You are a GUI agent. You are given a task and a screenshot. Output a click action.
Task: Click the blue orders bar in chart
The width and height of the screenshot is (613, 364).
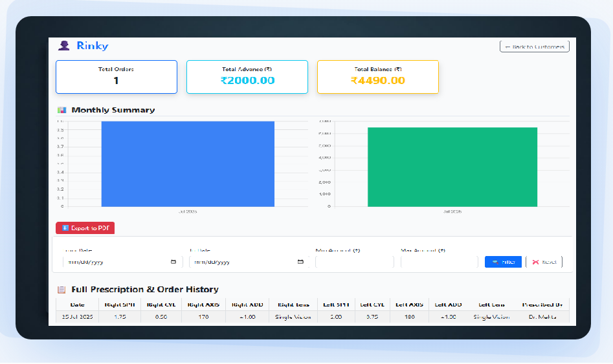point(188,164)
